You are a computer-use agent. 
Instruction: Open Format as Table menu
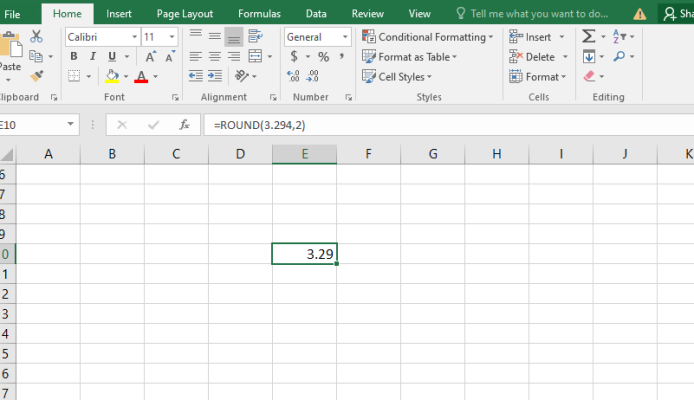pyautogui.click(x=409, y=57)
